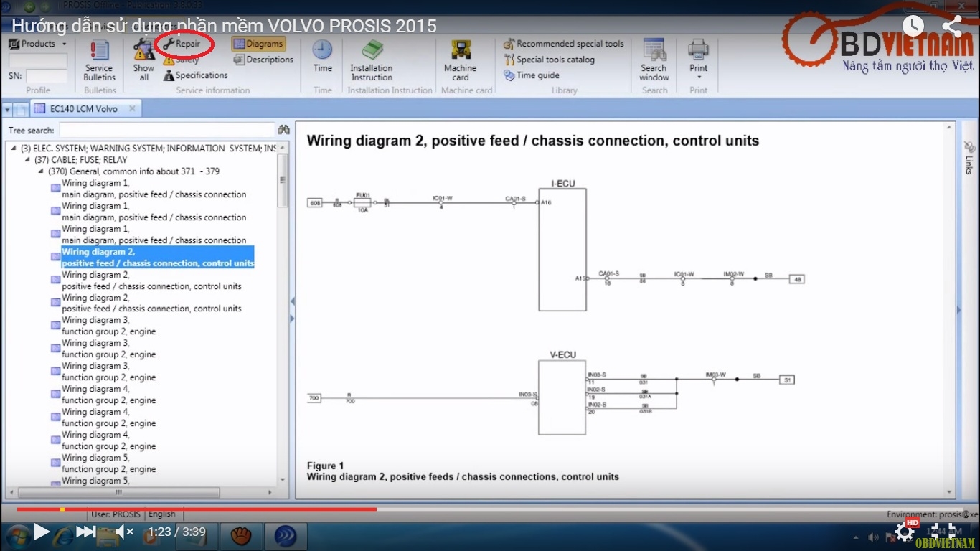Open Specifications
The image size is (980, 551).
pyautogui.click(x=196, y=75)
